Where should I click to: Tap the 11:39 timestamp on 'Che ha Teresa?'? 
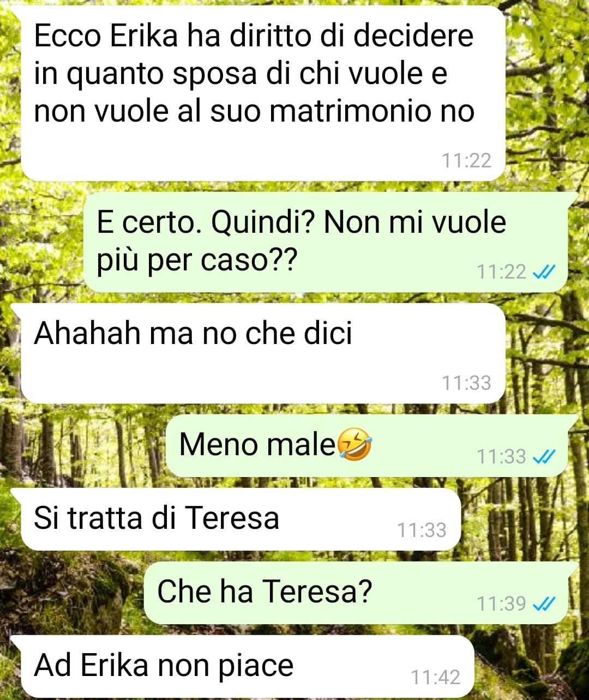(x=502, y=604)
